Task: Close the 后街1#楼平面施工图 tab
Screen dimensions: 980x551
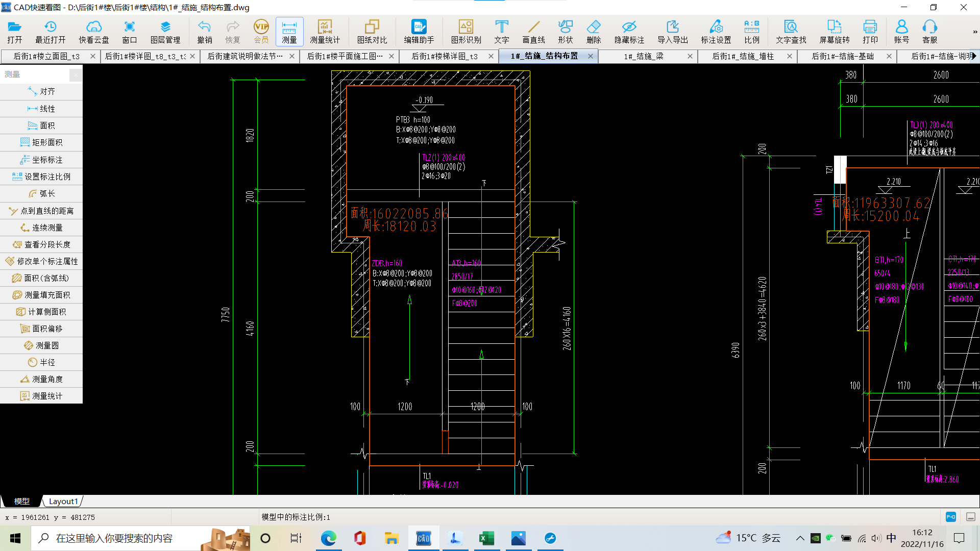Action: (x=391, y=56)
